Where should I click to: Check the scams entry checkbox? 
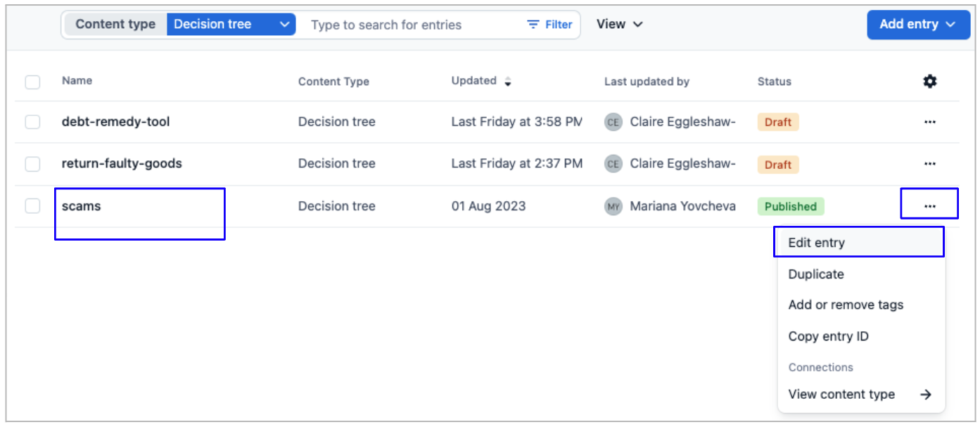click(x=33, y=206)
